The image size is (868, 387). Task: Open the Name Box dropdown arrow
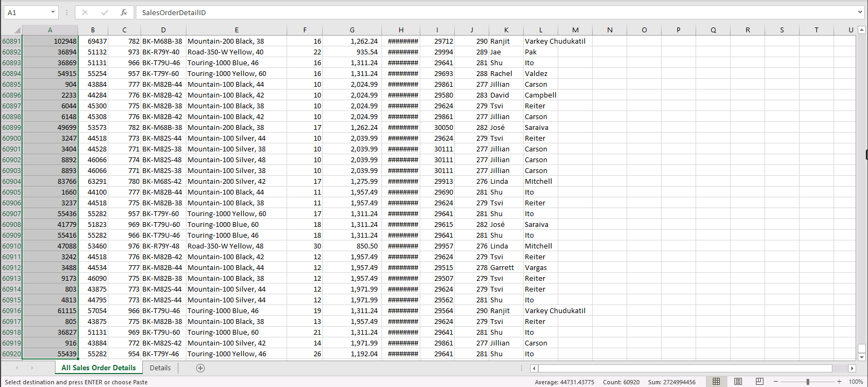53,12
